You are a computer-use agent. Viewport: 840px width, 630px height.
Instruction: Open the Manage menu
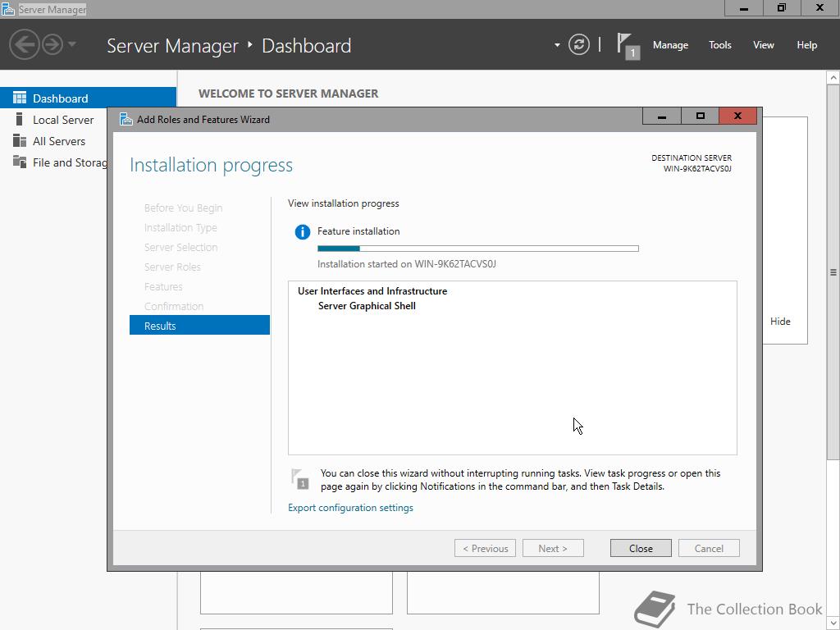point(670,45)
